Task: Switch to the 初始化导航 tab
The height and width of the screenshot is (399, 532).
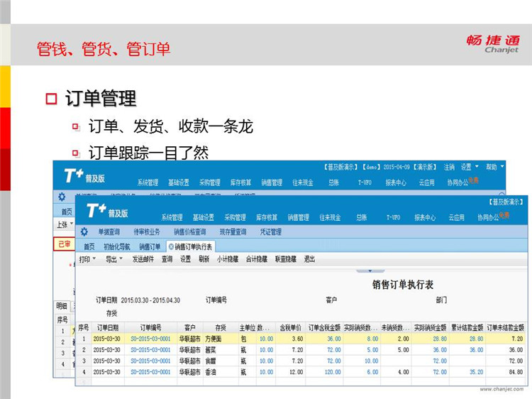Action: point(117,246)
